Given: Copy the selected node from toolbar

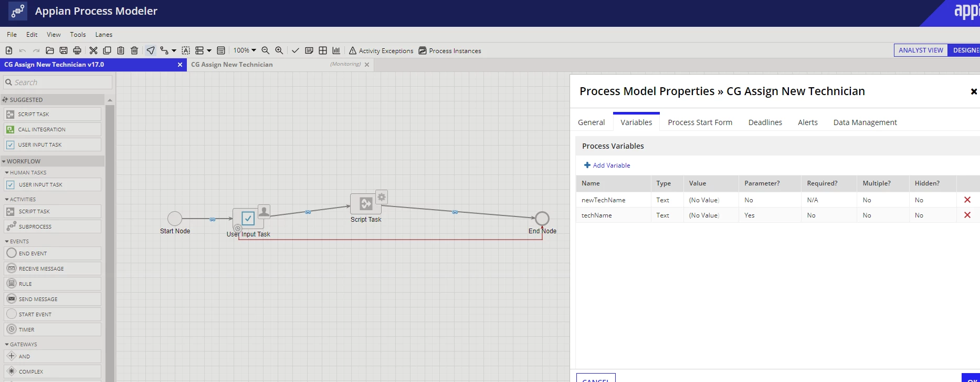Looking at the screenshot, I should tap(107, 50).
